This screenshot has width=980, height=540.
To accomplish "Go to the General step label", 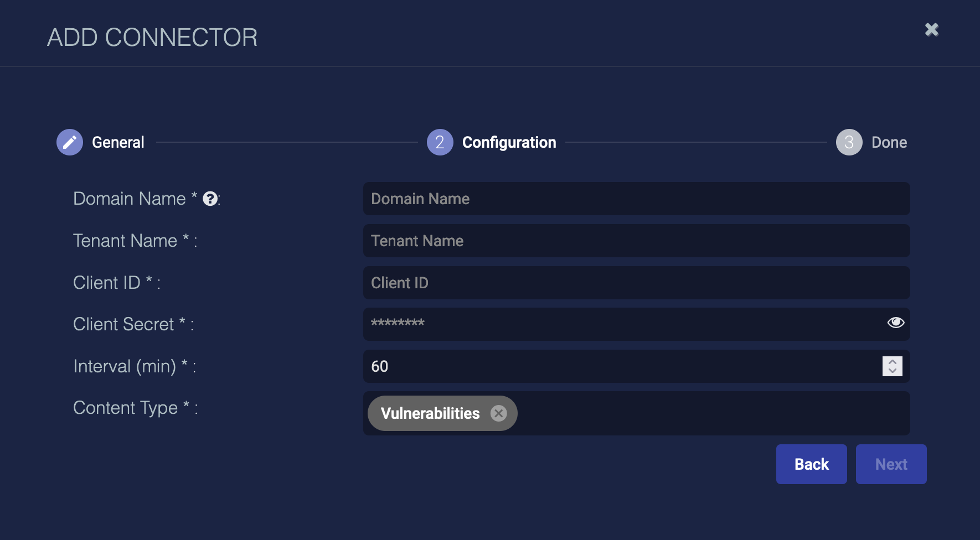I will click(x=118, y=142).
